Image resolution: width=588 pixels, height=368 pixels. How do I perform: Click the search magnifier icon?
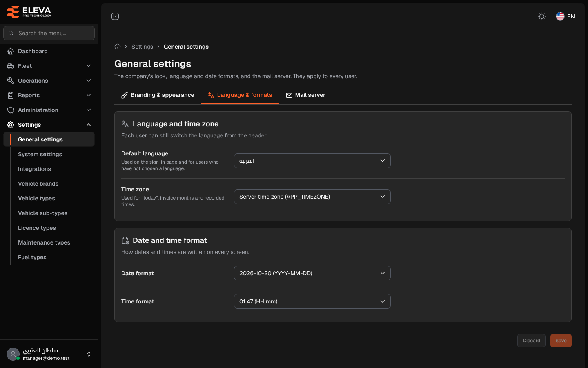pyautogui.click(x=11, y=33)
